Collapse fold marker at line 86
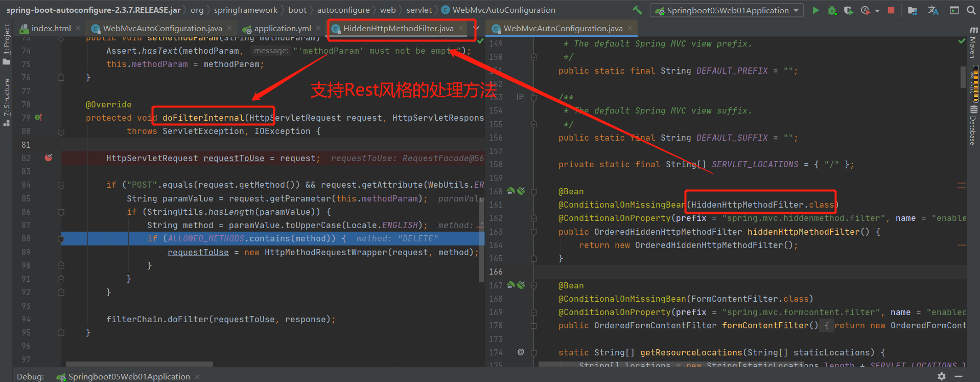This screenshot has width=980, height=382. click(x=61, y=212)
